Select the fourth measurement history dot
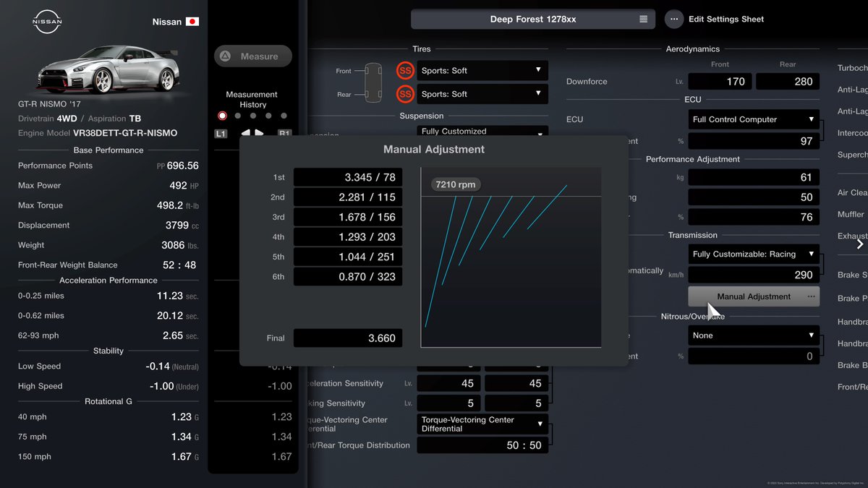The height and width of the screenshot is (488, 868). pyautogui.click(x=268, y=116)
